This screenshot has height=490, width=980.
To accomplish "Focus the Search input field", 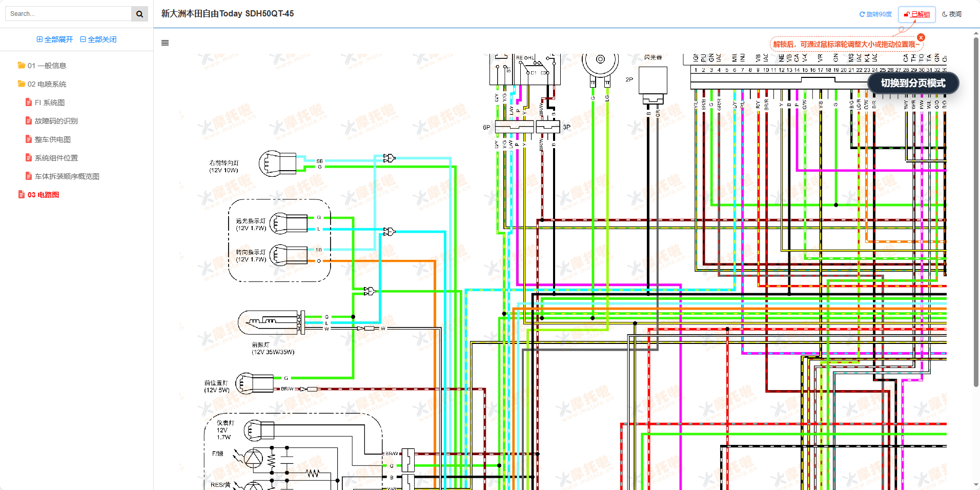I will (68, 14).
